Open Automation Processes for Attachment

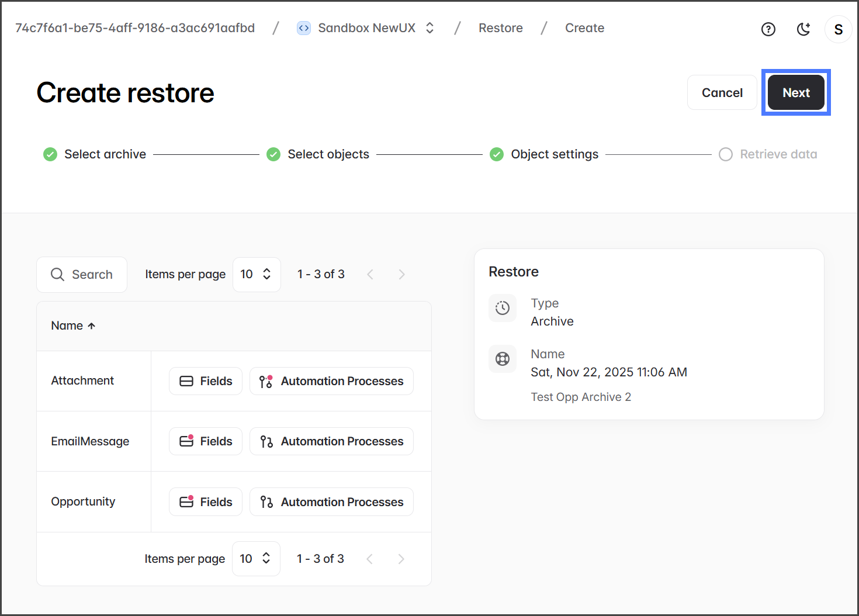[331, 381]
